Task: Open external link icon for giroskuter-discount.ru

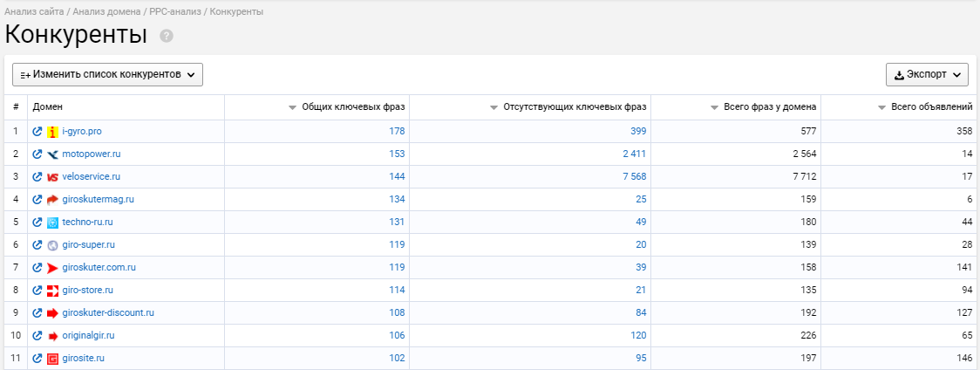Action: tap(37, 313)
